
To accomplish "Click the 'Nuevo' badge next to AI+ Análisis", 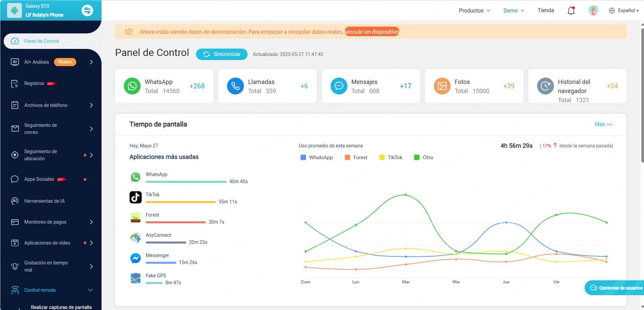I will tap(65, 62).
